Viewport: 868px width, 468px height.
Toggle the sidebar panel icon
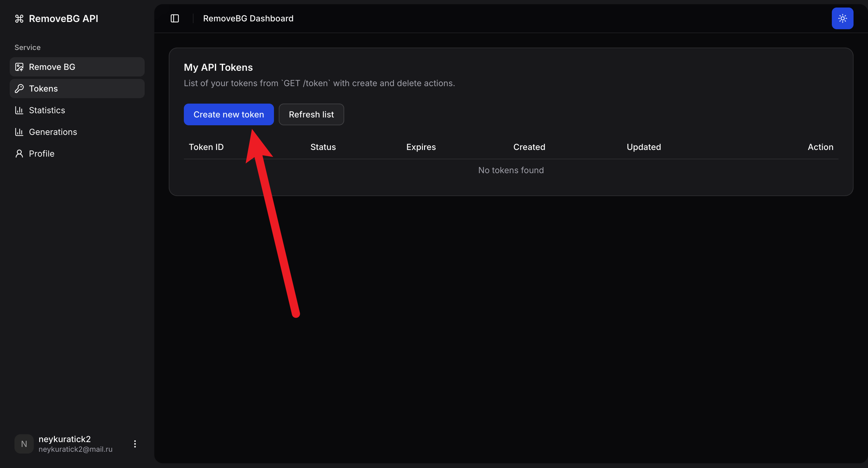(175, 18)
